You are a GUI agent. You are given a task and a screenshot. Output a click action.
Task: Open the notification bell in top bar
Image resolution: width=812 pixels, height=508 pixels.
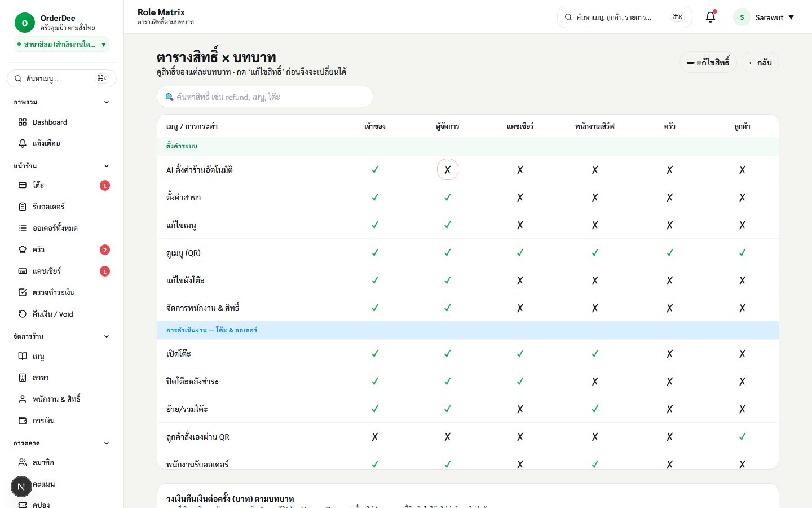710,17
